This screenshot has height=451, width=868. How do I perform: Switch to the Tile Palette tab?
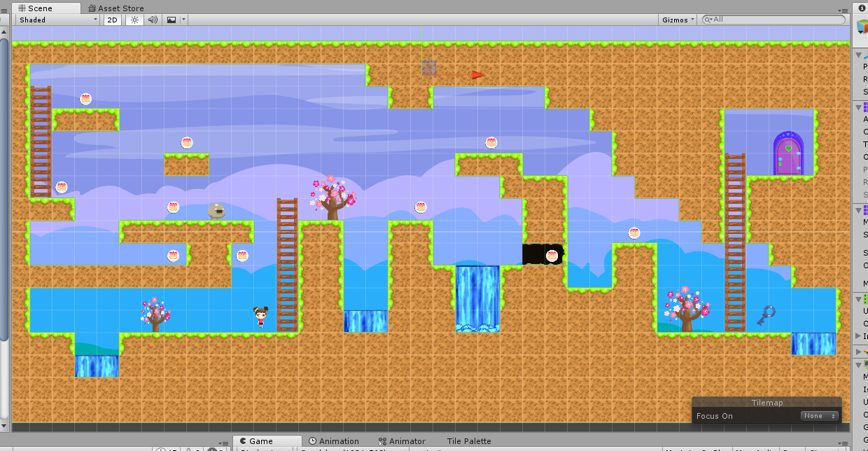468,441
